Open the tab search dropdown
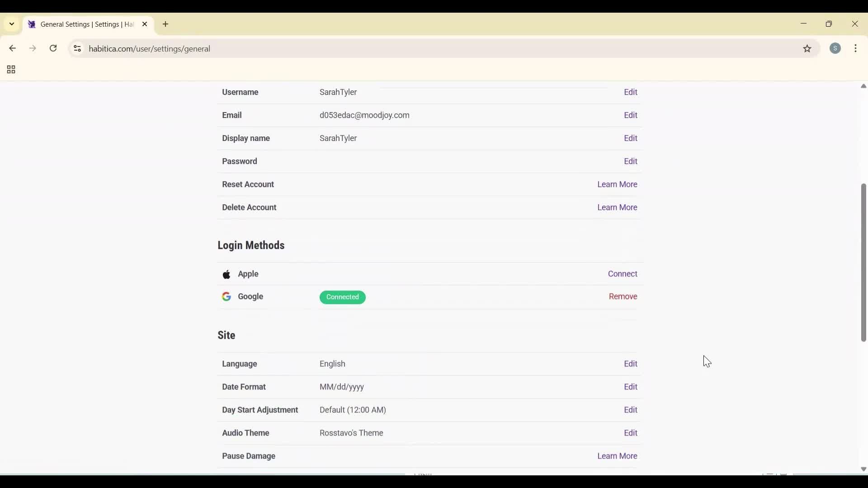This screenshot has height=488, width=868. (x=11, y=24)
